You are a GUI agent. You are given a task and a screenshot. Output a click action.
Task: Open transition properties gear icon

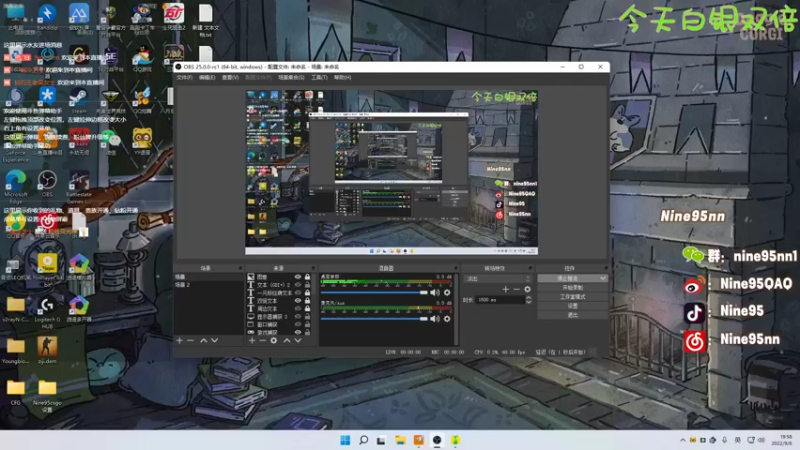tap(528, 289)
